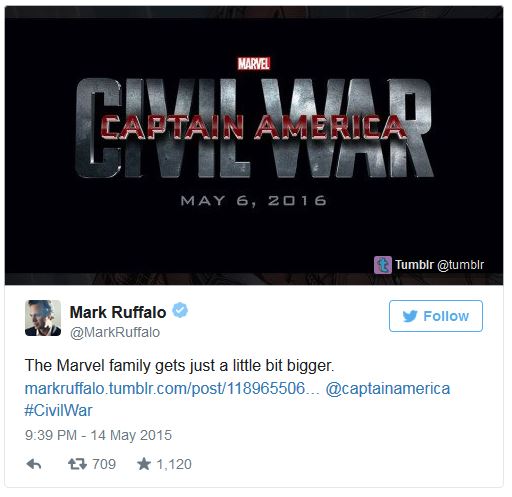
Task: Open the 9:39 PM - 14 May 2015 timestamp
Action: tap(98, 435)
